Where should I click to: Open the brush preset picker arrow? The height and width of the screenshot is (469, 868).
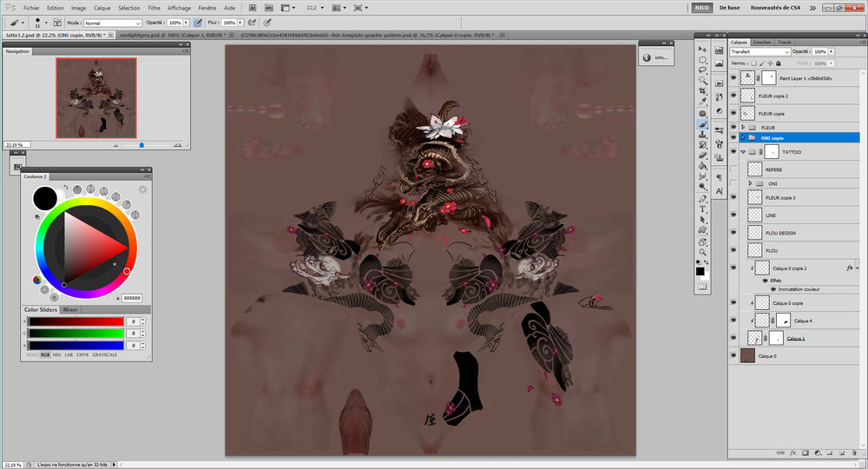coord(46,23)
